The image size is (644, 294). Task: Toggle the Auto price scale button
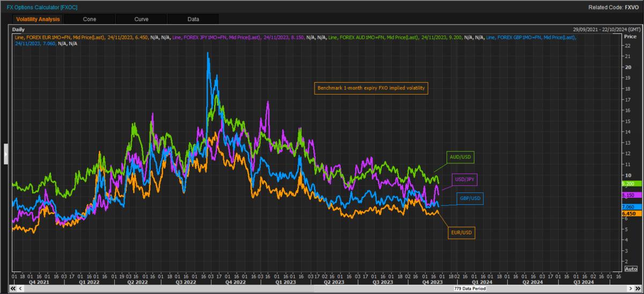[x=630, y=268]
